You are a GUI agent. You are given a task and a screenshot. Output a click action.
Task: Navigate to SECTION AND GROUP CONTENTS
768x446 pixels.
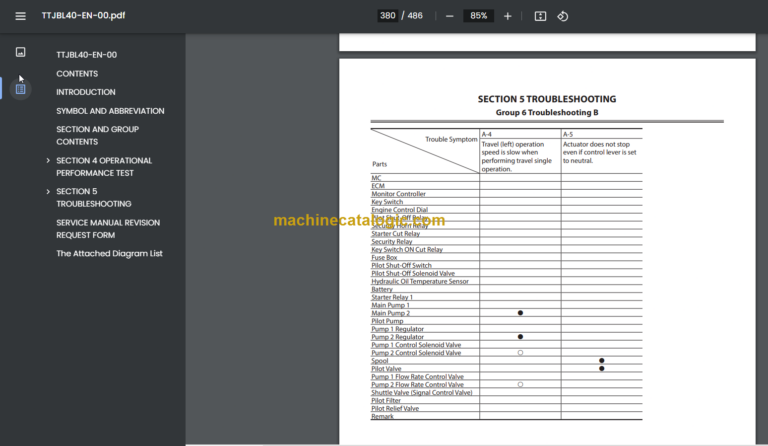[97, 135]
